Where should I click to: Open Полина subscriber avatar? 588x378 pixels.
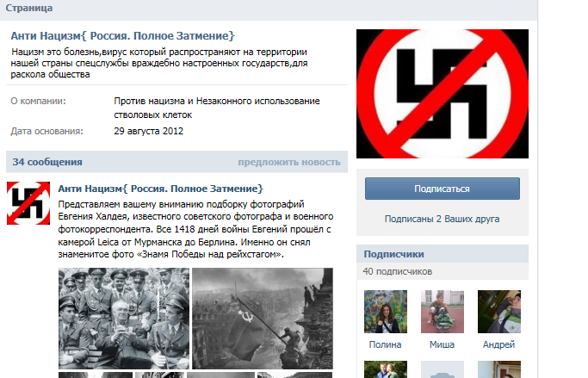coord(386,312)
